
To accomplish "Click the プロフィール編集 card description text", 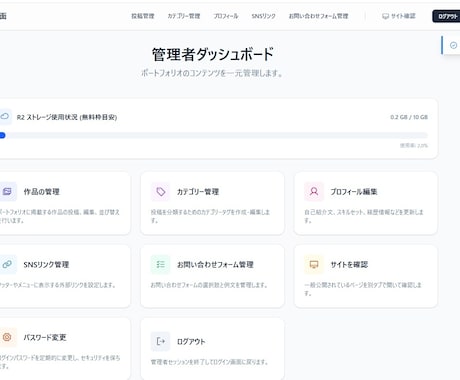I will coord(364,216).
